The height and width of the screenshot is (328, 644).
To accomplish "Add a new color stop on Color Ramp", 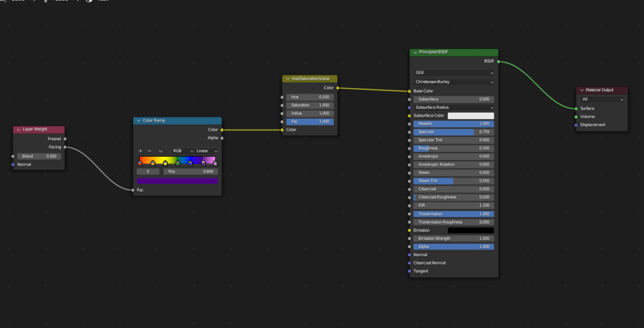I will coord(140,151).
